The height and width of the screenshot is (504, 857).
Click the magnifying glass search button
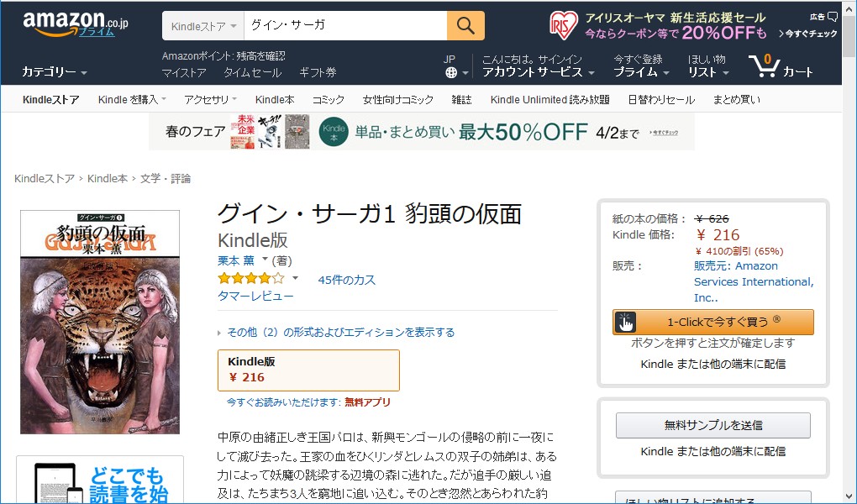tap(465, 26)
